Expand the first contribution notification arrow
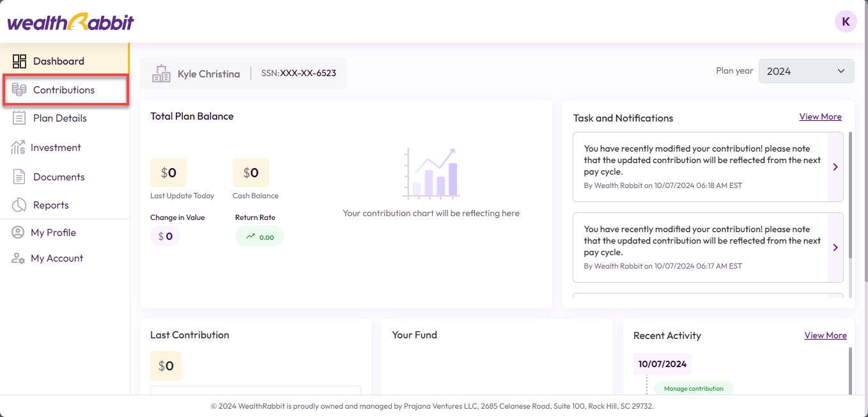Viewport: 868px width, 417px height. click(835, 167)
